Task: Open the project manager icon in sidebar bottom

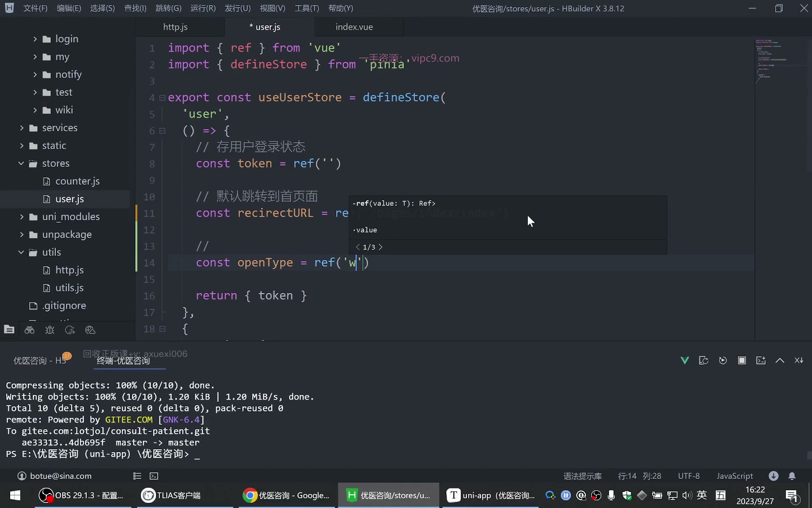Action: [x=9, y=330]
